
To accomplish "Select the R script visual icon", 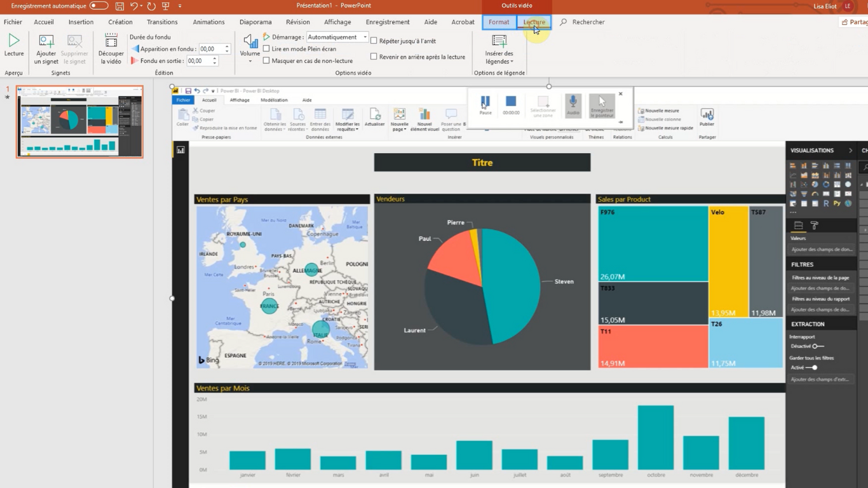I will tap(826, 204).
